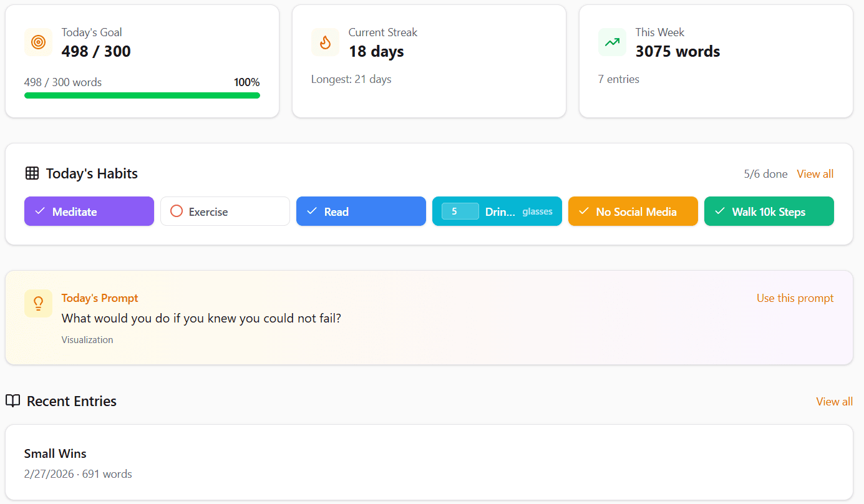Click the Visualization prompt category label

pyautogui.click(x=87, y=339)
